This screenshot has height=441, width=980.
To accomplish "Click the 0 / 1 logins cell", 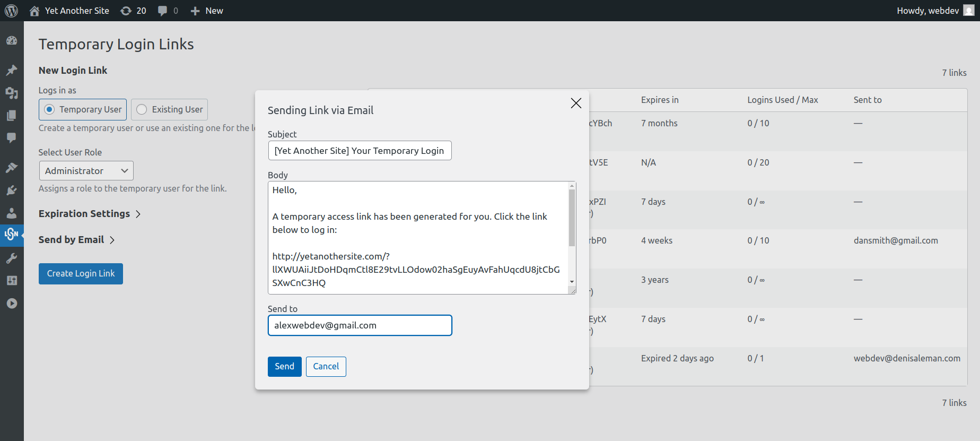I will [756, 358].
